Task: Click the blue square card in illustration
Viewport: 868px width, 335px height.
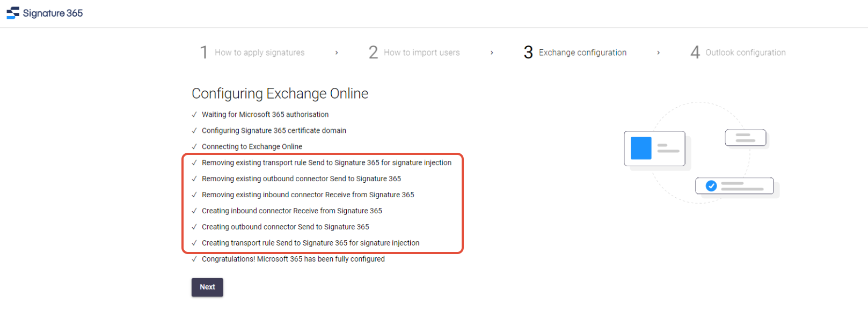Action: point(641,148)
